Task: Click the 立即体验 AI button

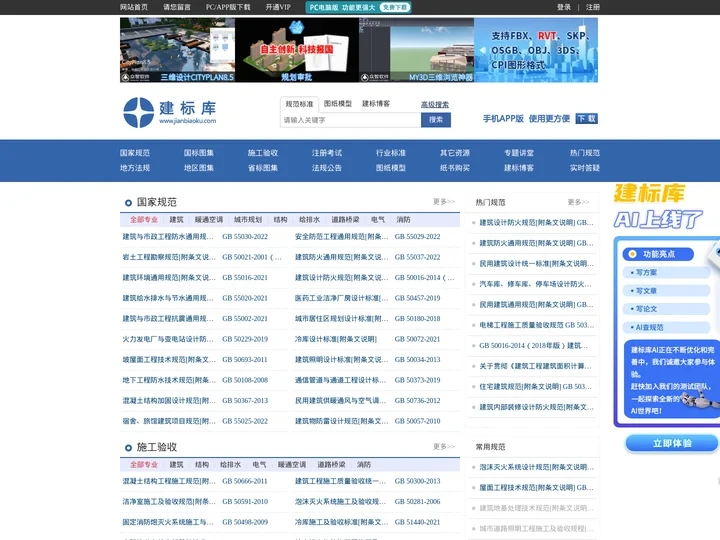Action: point(672,444)
